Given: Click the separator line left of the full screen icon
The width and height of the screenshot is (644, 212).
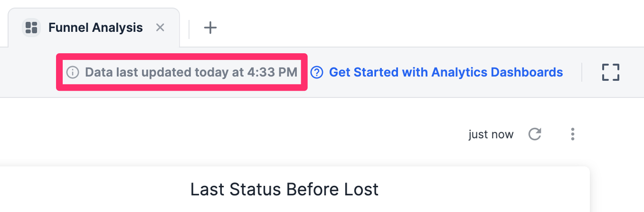Looking at the screenshot, I should pos(582,73).
